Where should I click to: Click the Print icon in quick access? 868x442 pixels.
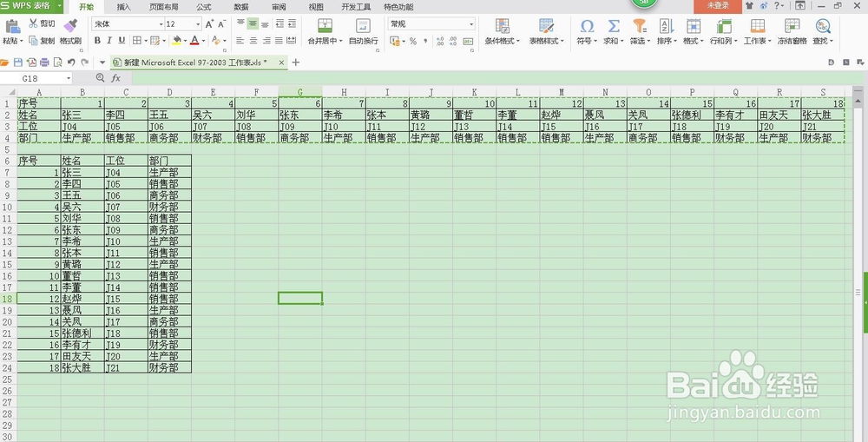(x=45, y=63)
